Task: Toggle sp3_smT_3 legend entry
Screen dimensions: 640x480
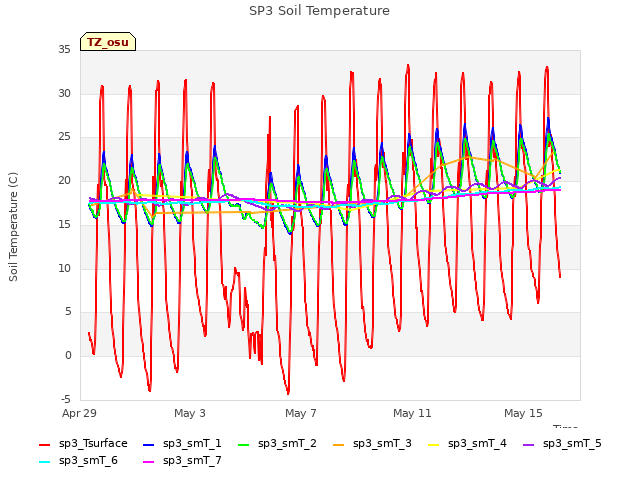Action: tap(372, 444)
